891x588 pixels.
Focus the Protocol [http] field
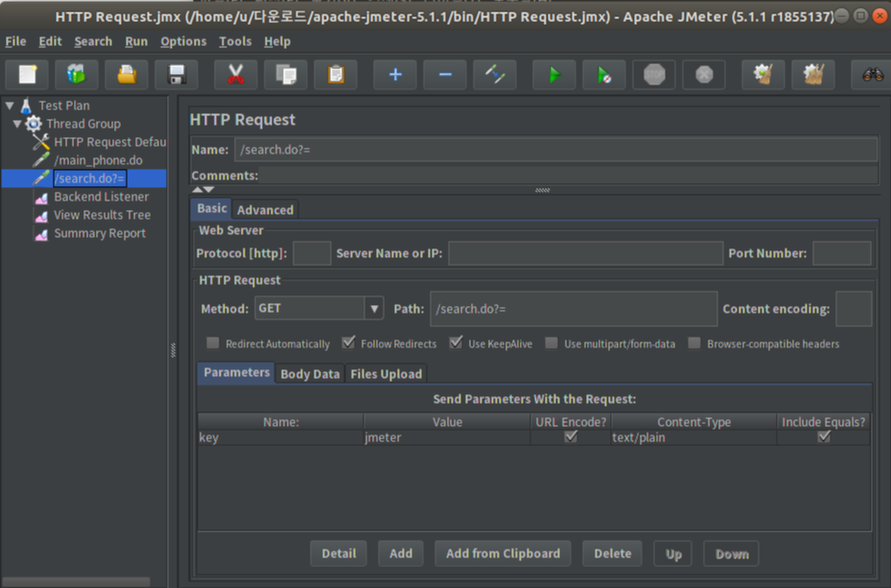pos(312,253)
